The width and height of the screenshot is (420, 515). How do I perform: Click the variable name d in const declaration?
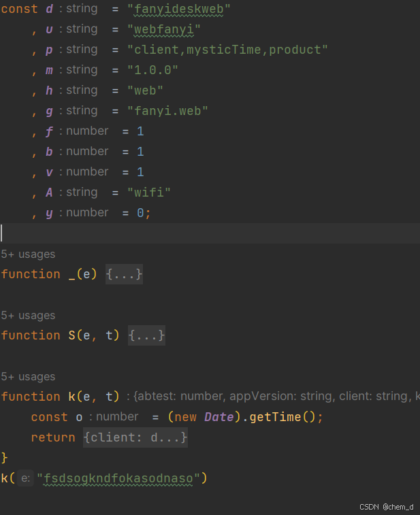(x=49, y=9)
